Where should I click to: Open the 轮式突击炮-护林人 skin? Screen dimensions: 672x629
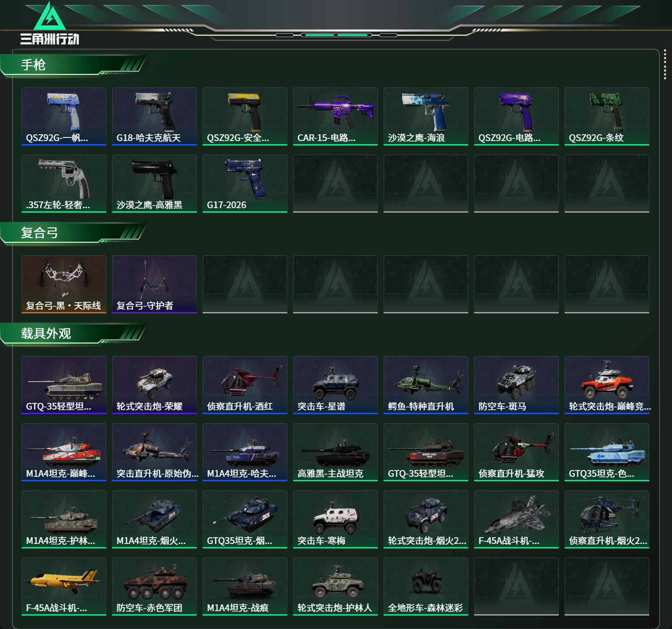click(x=335, y=586)
